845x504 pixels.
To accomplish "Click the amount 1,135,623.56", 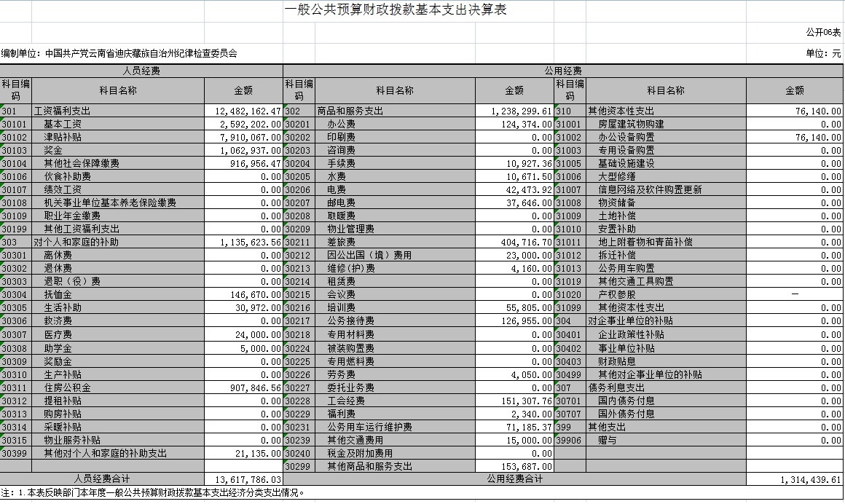I will [x=243, y=242].
